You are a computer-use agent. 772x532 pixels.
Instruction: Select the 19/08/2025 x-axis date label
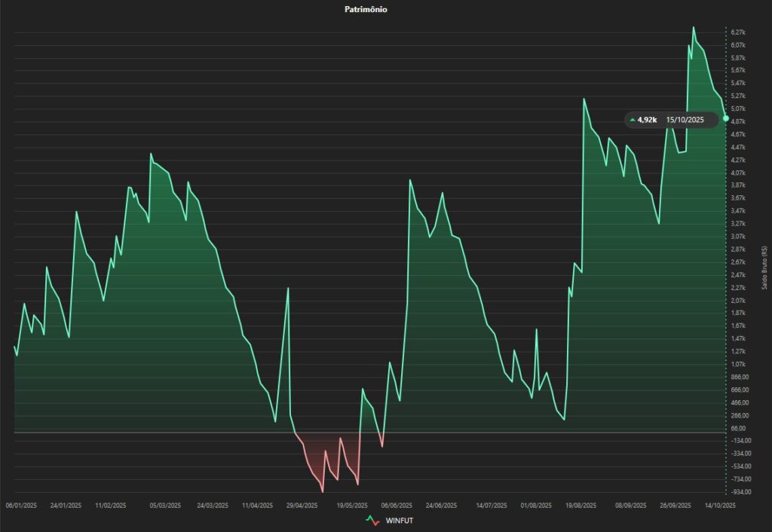[x=581, y=506]
